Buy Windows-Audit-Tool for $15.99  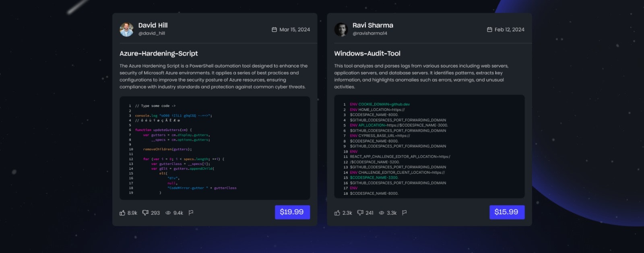click(507, 212)
